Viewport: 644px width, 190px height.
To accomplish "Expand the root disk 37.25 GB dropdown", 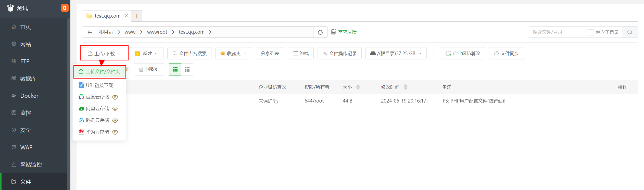I will [396, 53].
